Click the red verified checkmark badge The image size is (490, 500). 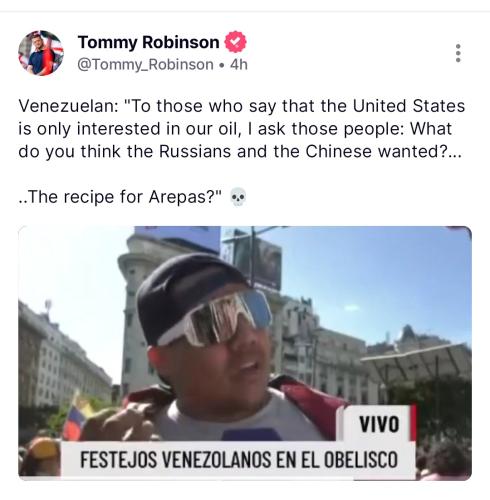[x=235, y=42]
